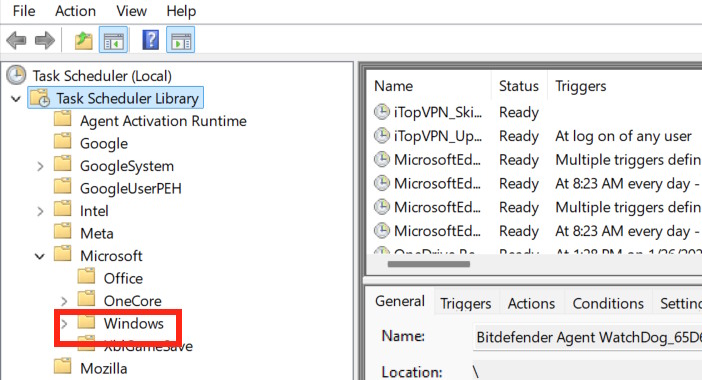Select the Mozilla tree label

point(103,368)
